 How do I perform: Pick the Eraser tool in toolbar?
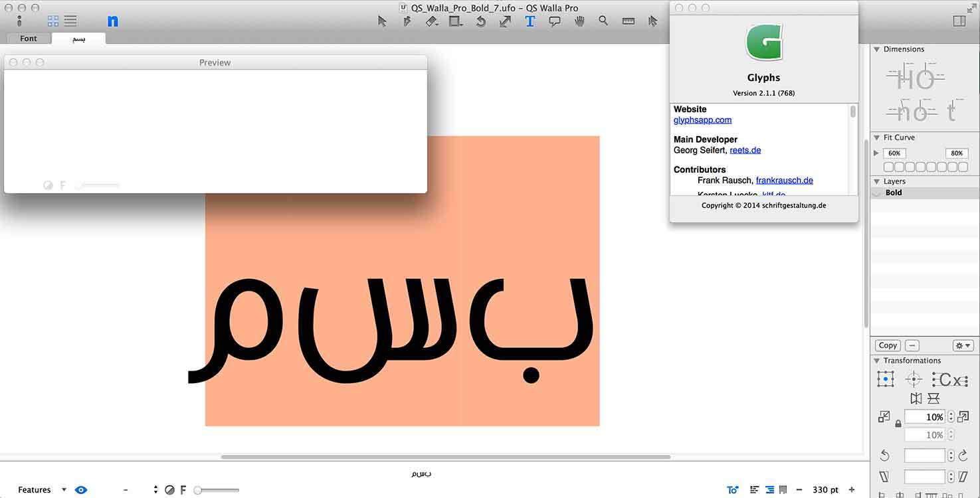click(431, 21)
